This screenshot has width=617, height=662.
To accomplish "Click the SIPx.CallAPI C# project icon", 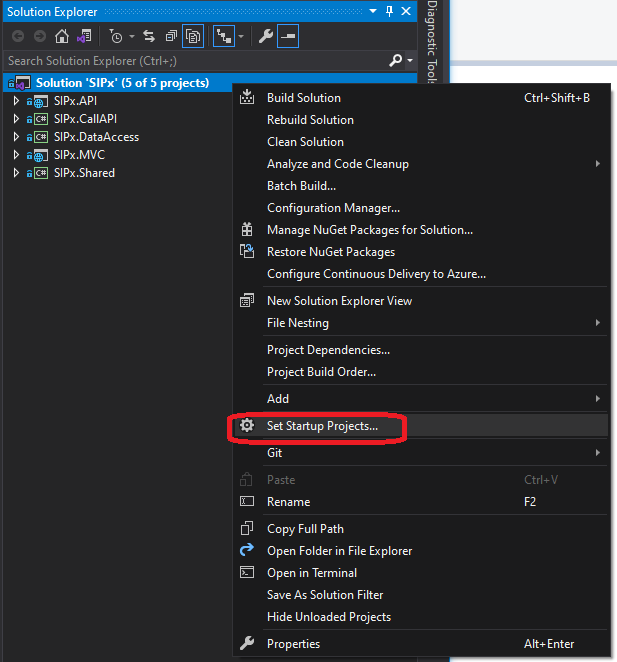I will tap(41, 119).
